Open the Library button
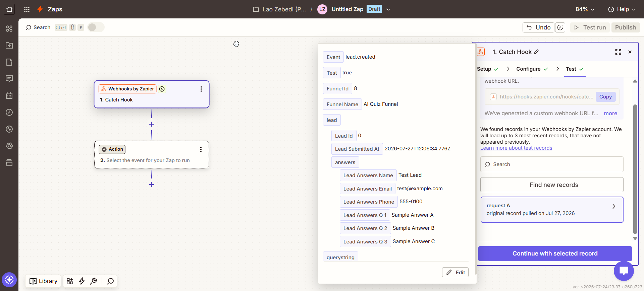This screenshot has height=291, width=644. point(43,281)
